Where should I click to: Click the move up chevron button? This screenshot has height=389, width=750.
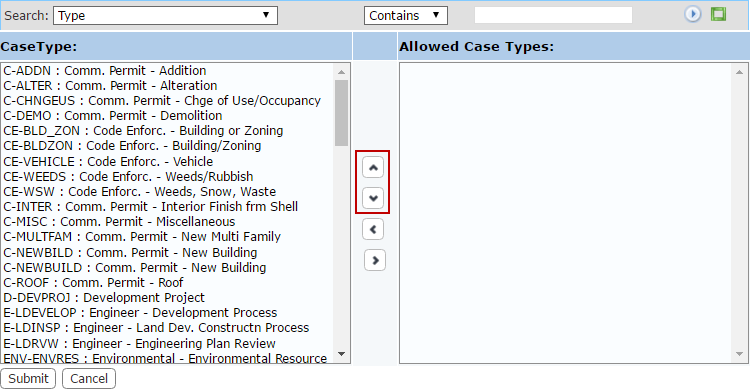click(373, 167)
